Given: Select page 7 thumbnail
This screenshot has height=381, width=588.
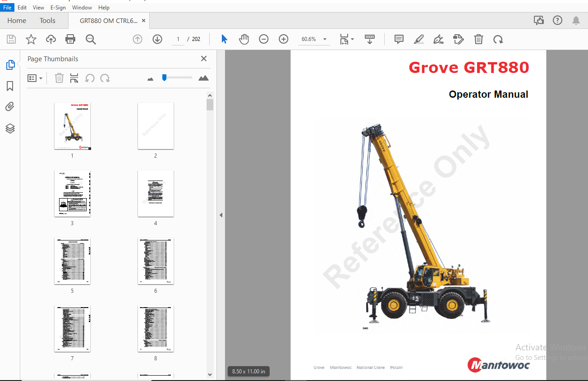Looking at the screenshot, I should [72, 329].
